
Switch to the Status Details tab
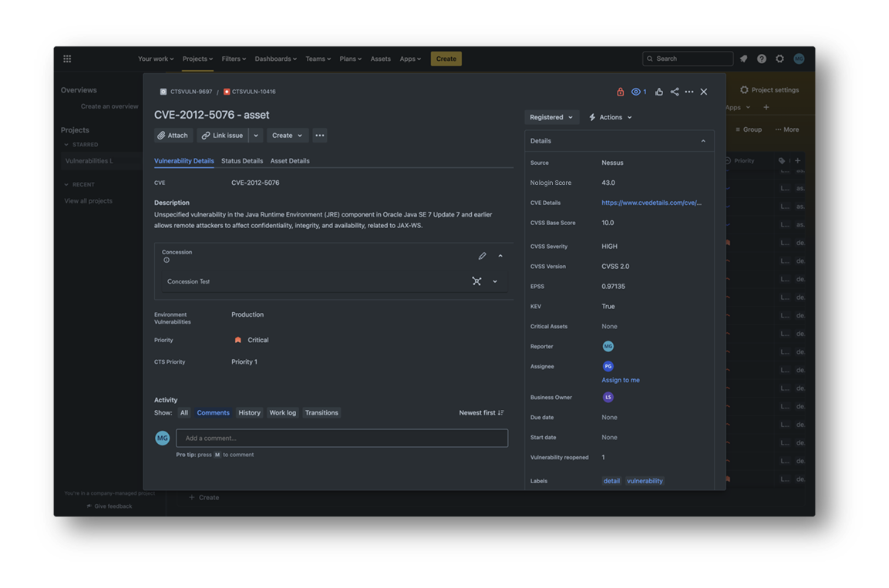pyautogui.click(x=242, y=160)
